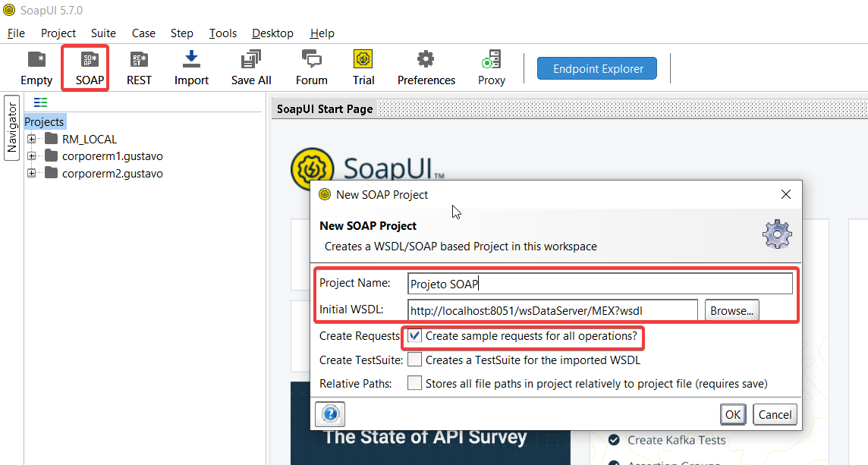Open the Desktop menu
This screenshot has height=465, width=868.
coord(273,33)
